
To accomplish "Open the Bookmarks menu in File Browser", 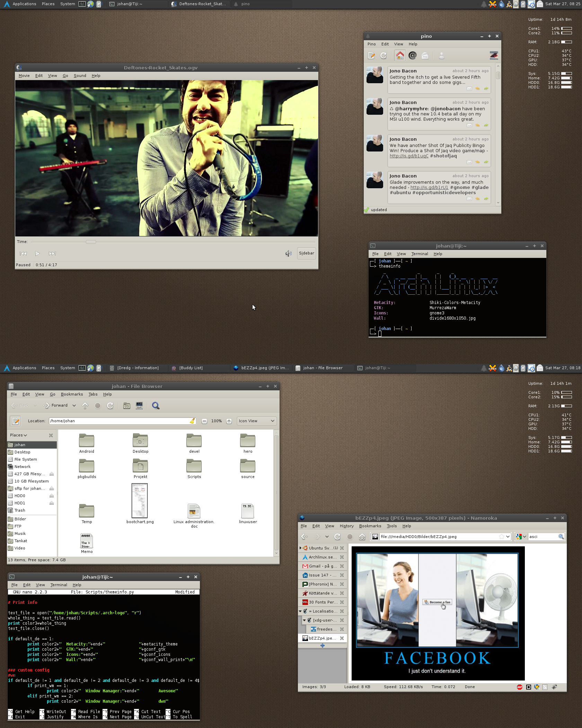I will [x=72, y=394].
